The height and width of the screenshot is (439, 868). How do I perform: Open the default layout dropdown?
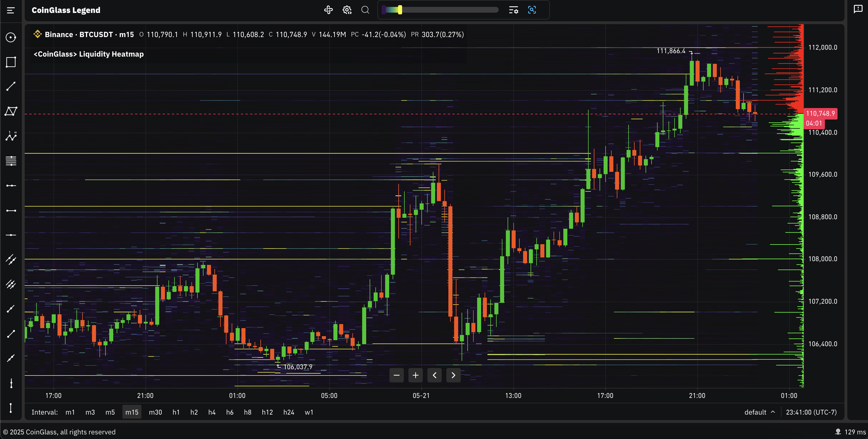[756, 412]
